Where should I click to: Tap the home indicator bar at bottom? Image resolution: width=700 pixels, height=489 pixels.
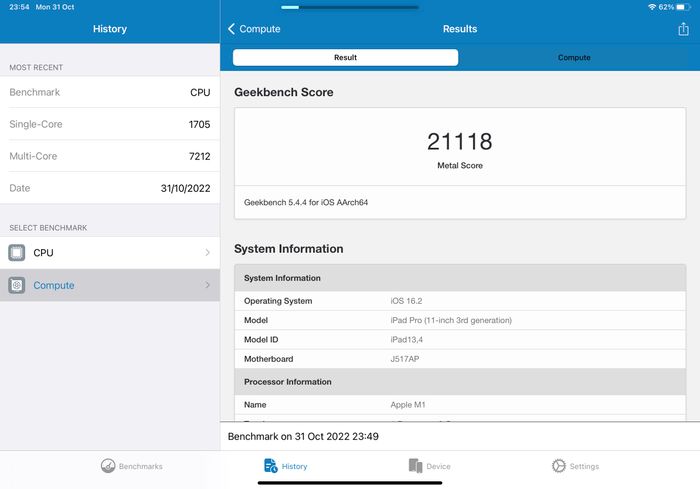click(350, 483)
